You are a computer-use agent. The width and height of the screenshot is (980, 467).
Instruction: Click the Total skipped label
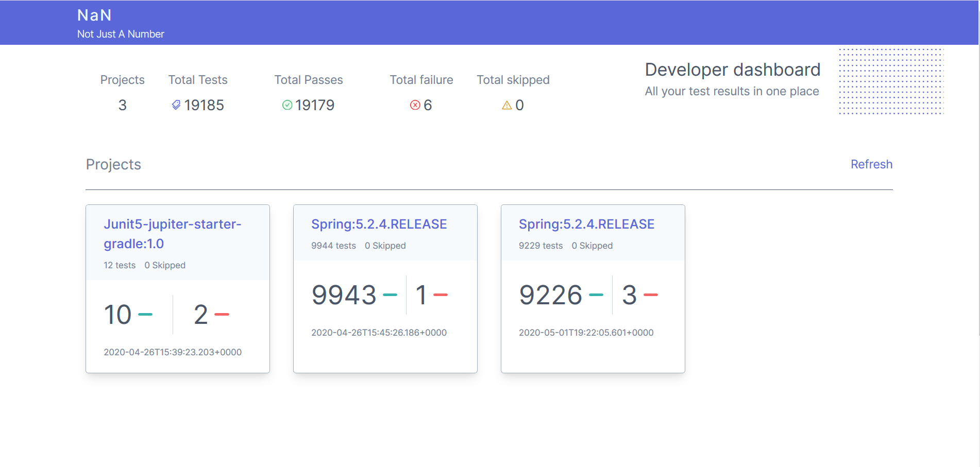tap(513, 80)
